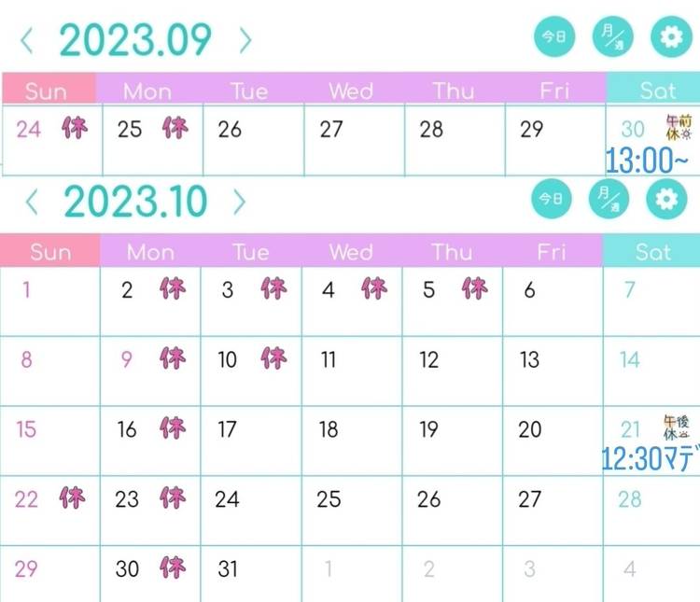Screen dimensions: 700x602
Task: Click the 休 holiday mark on October 30
Action: point(173,567)
